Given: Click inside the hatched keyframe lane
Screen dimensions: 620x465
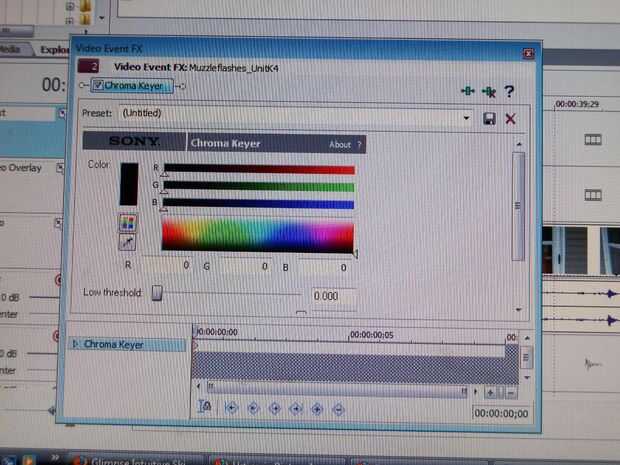Looking at the screenshot, I should click(354, 368).
